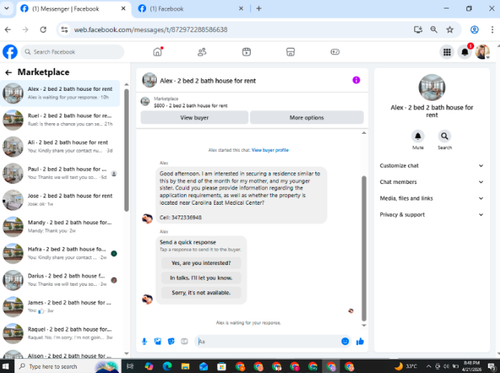Image resolution: width=500 pixels, height=373 pixels.
Task: Open the Ruel conversation
Action: pyautogui.click(x=60, y=120)
